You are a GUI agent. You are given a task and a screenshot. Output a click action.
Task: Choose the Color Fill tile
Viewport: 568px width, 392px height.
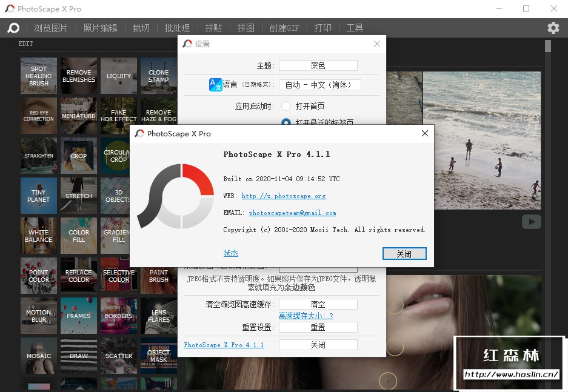(x=79, y=236)
